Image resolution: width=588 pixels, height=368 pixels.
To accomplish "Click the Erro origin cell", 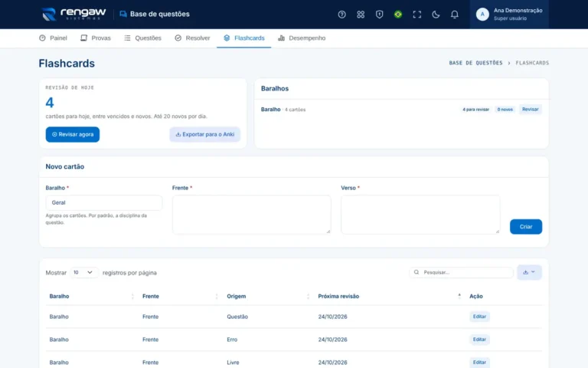I will (x=232, y=340).
